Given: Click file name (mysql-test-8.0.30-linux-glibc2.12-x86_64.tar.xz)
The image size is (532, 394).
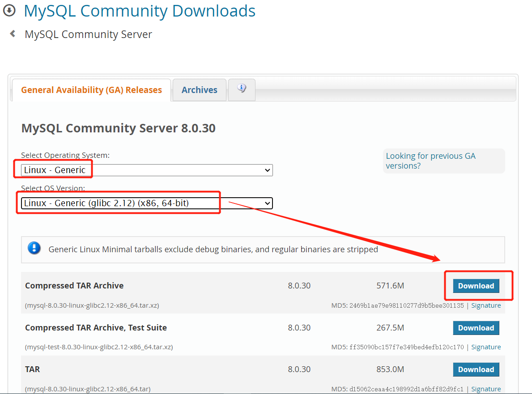Looking at the screenshot, I should pyautogui.click(x=99, y=347).
